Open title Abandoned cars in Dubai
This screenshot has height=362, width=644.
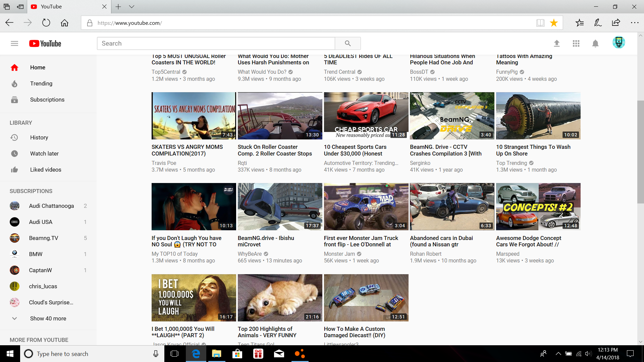441,241
